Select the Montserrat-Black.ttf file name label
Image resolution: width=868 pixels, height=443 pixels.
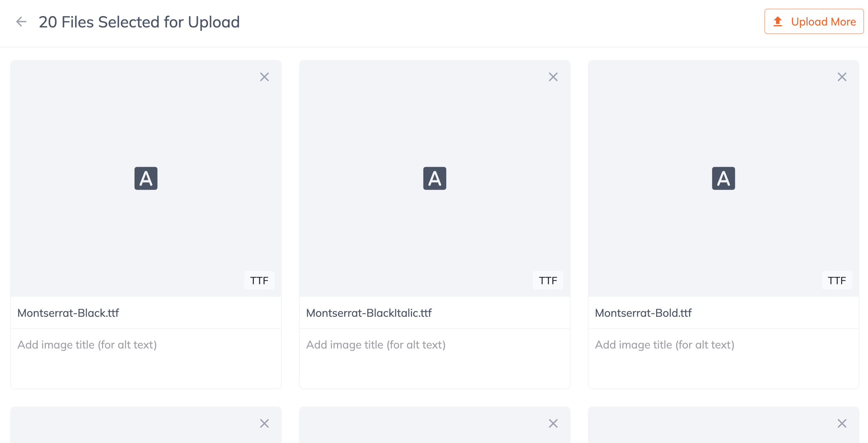(68, 313)
